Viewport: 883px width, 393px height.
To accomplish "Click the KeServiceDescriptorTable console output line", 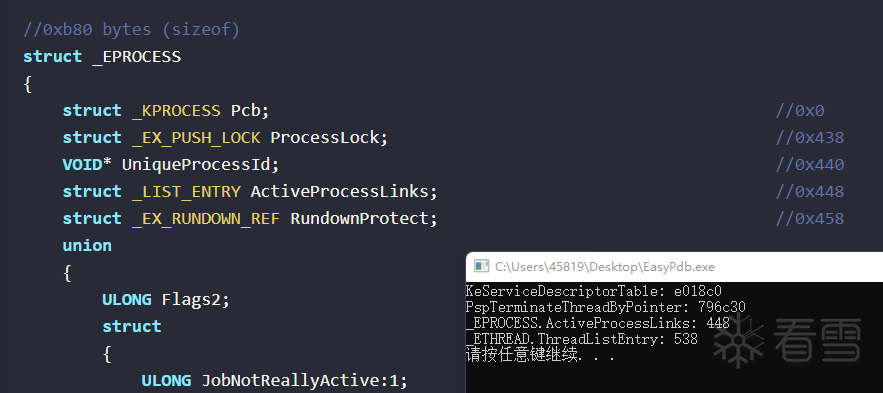I will [x=594, y=291].
